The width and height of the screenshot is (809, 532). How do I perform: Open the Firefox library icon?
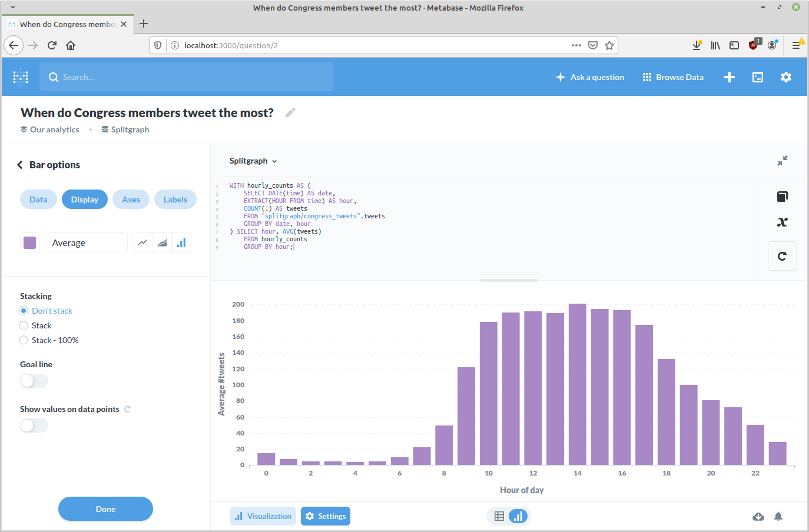click(x=715, y=45)
